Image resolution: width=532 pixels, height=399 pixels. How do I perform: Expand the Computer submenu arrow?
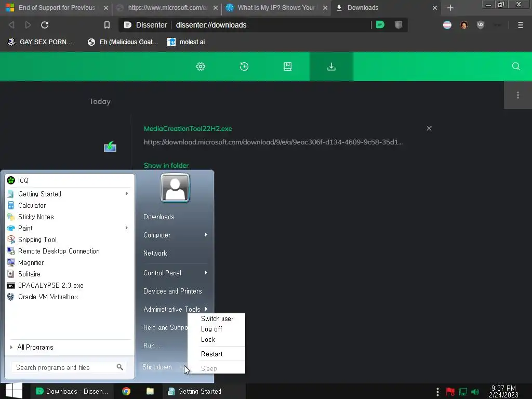point(206,235)
